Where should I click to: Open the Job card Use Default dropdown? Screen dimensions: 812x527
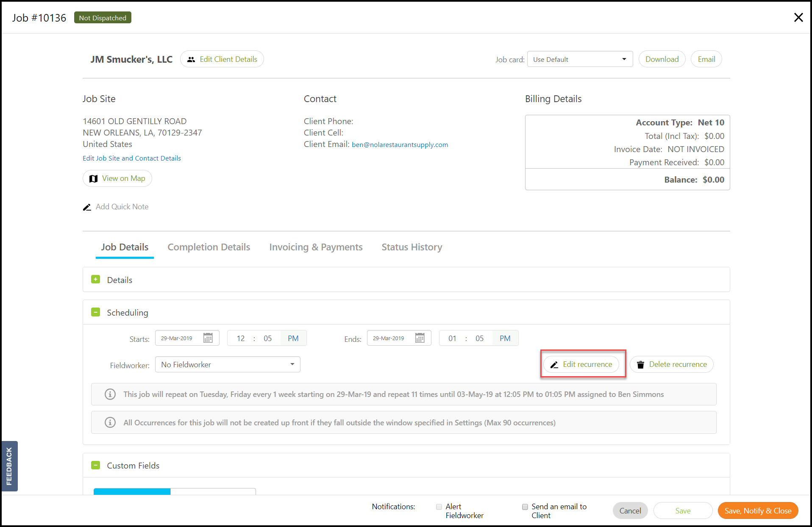point(580,59)
